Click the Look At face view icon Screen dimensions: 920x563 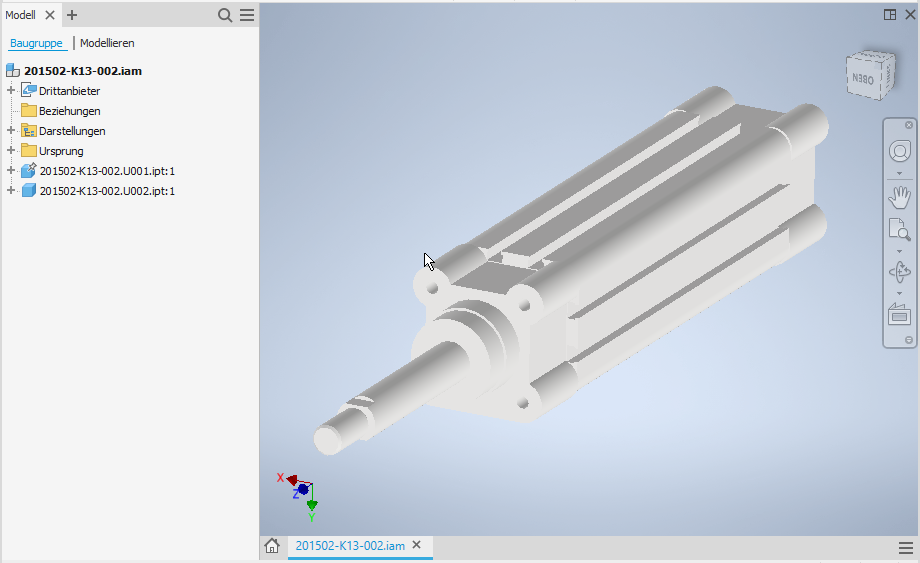click(x=899, y=314)
